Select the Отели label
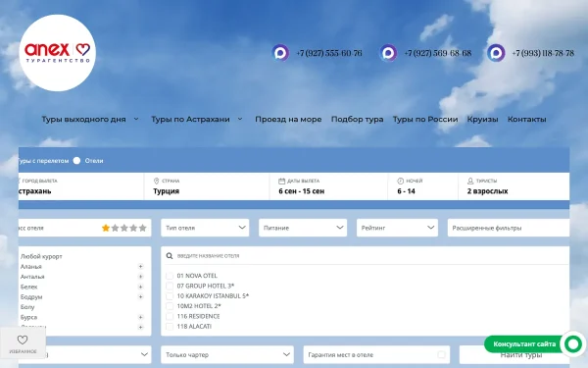The width and height of the screenshot is (588, 368). [94, 161]
